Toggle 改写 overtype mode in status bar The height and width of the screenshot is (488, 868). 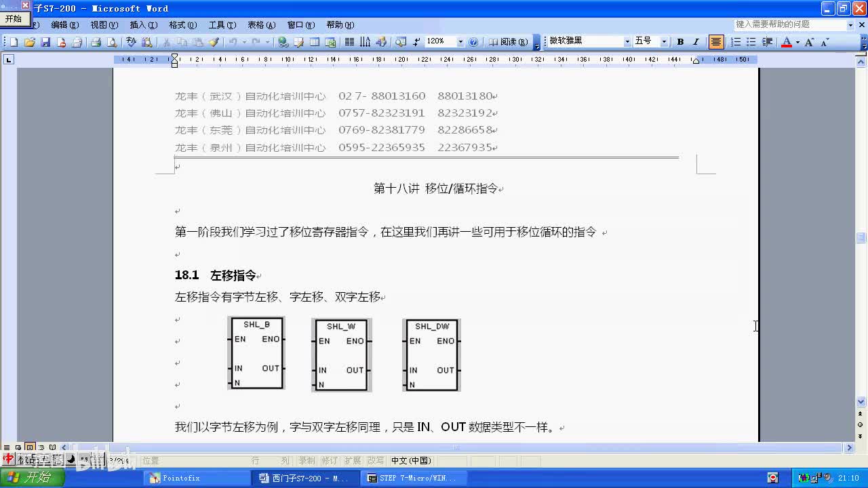375,461
